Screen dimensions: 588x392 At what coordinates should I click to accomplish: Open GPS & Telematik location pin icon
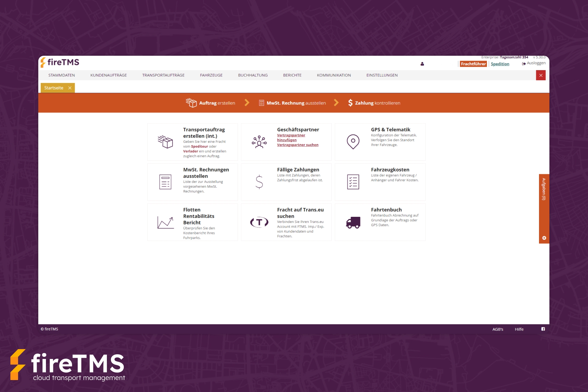(x=353, y=142)
